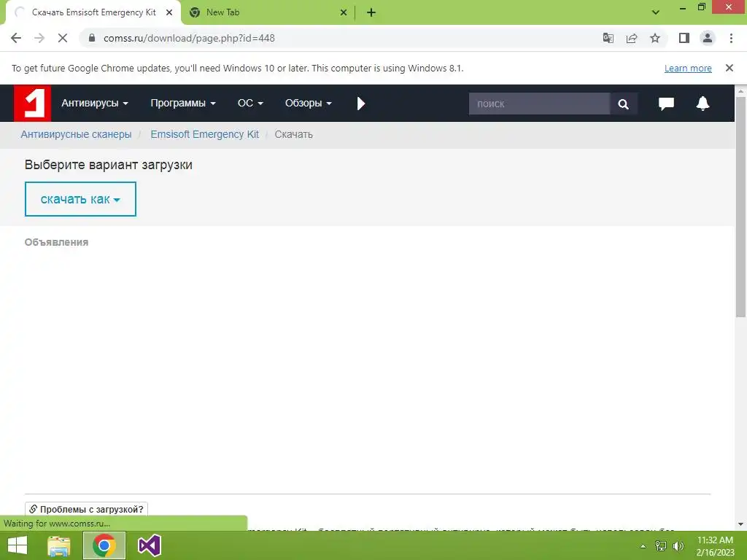Click the address bar URL
747x560 pixels.
pyautogui.click(x=189, y=38)
